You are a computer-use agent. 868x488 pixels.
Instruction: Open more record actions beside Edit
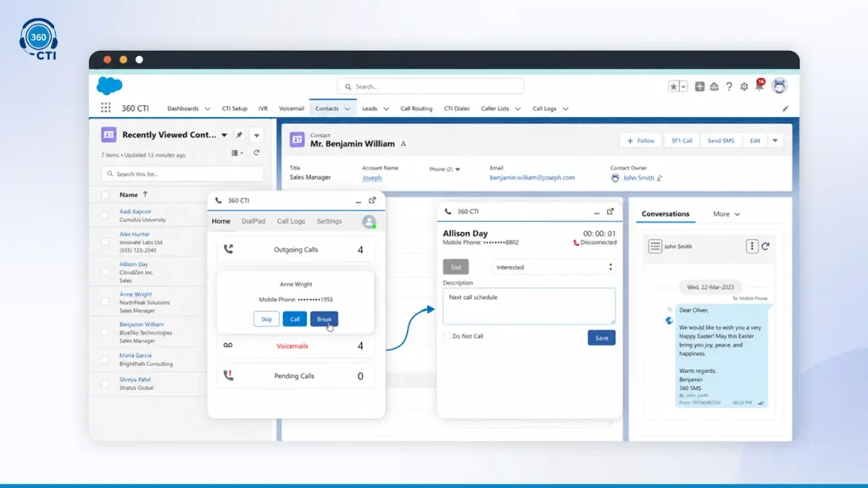click(x=775, y=141)
